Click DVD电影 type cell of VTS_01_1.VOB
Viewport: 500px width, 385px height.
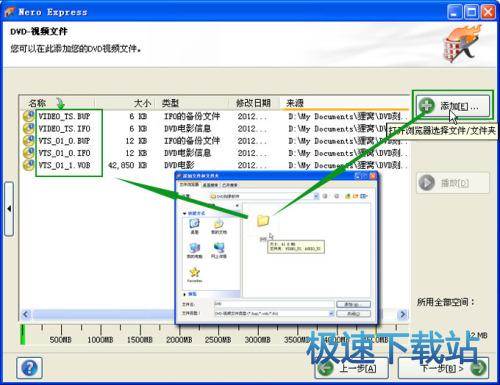(x=179, y=165)
